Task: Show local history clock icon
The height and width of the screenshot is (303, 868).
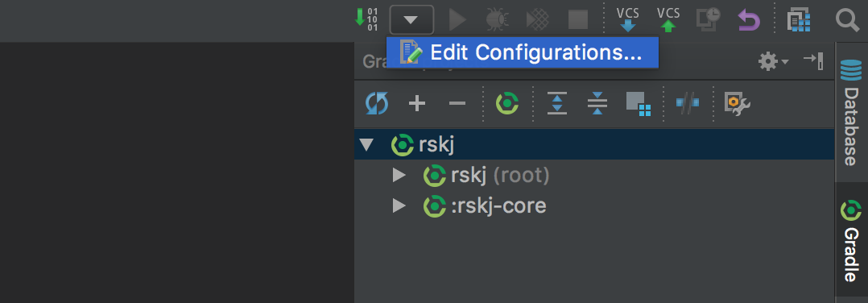Action: point(708,20)
